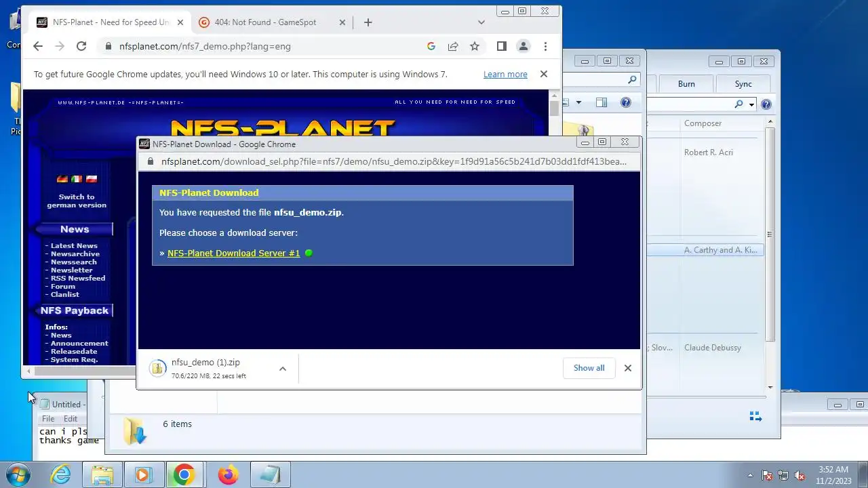Open Notepad Edit menu
Viewport: 868px width, 488px height.
coord(71,419)
